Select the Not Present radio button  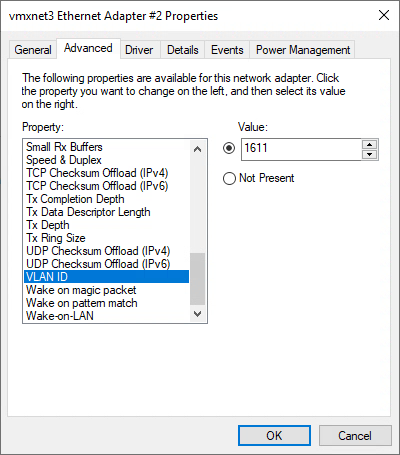pos(229,178)
